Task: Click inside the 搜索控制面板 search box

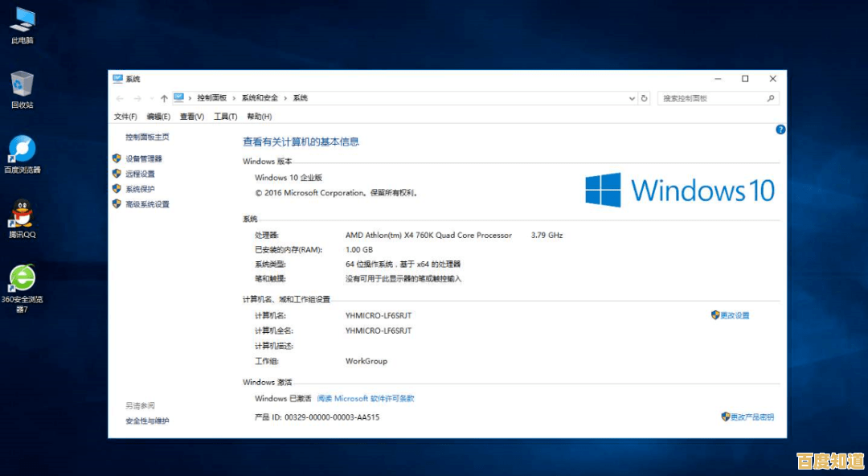Action: tap(715, 97)
